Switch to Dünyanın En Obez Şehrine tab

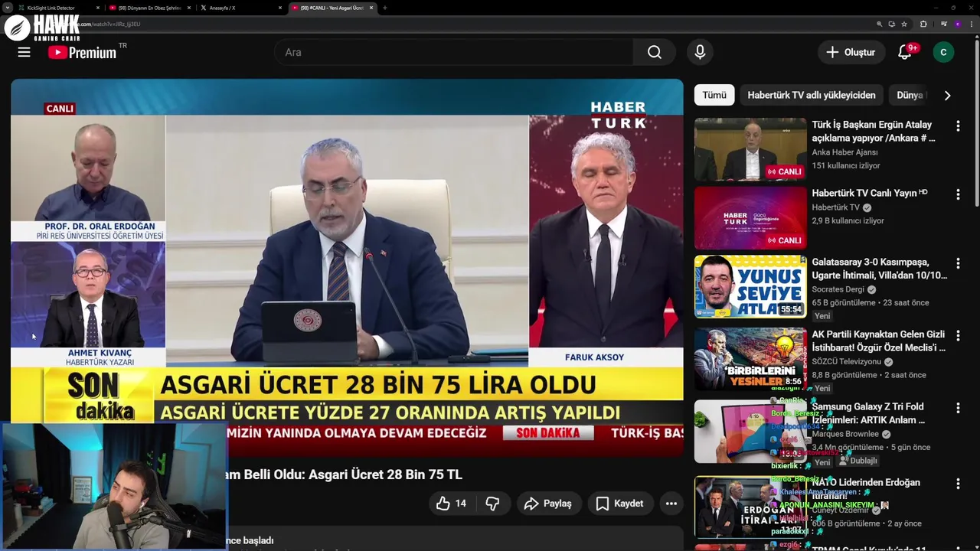tap(150, 8)
